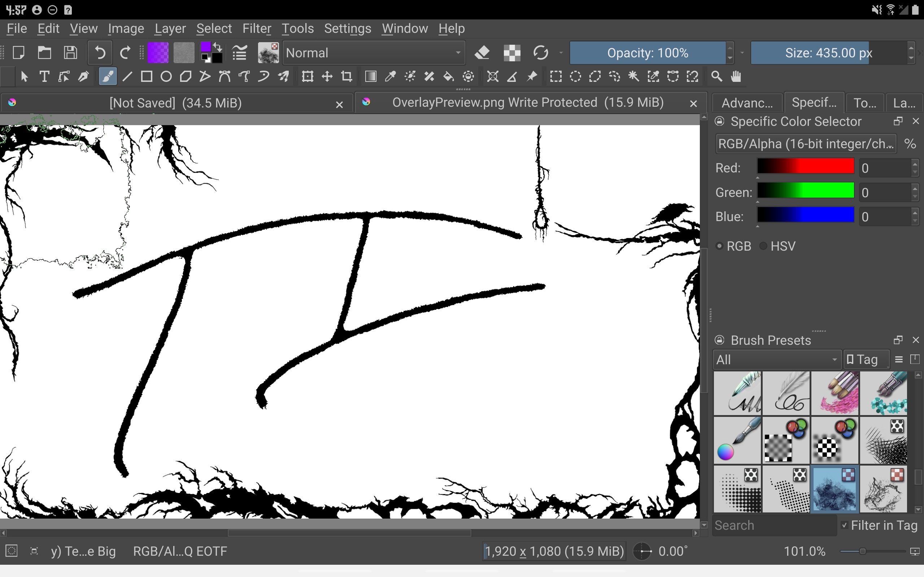Select the Text tool

[x=44, y=77]
